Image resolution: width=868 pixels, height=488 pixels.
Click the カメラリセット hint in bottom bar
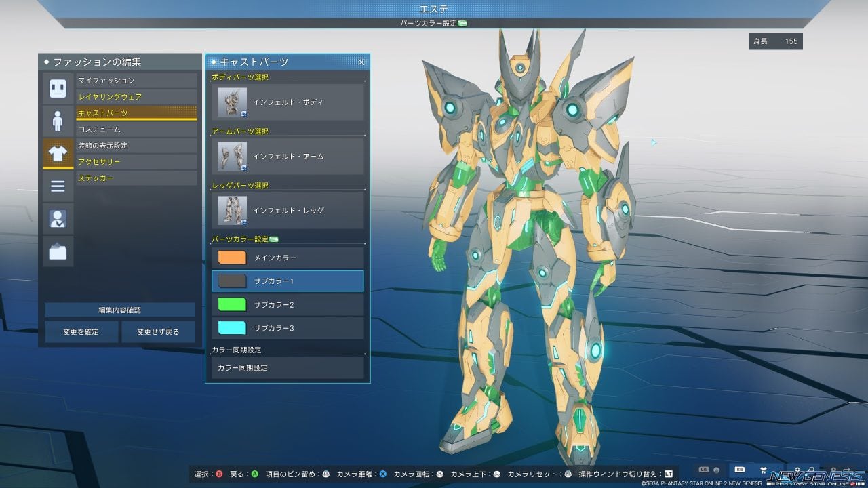pyautogui.click(x=540, y=474)
